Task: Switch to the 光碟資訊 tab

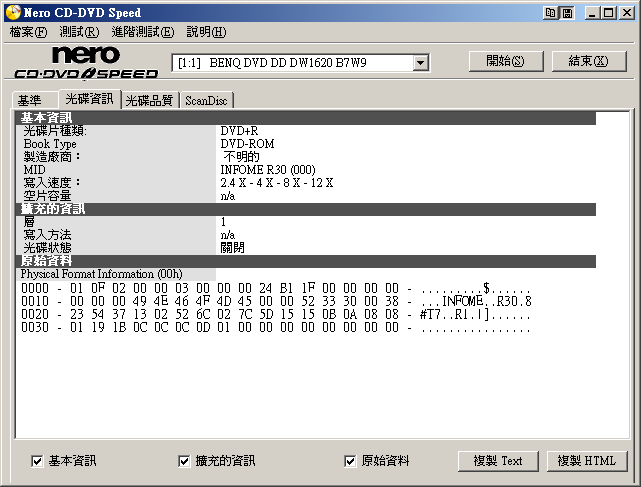Action: coord(90,99)
